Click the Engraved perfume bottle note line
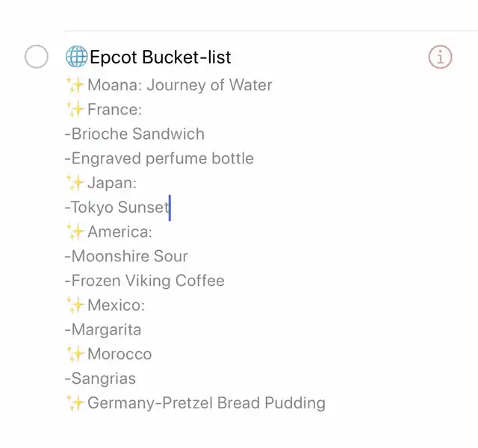The height and width of the screenshot is (448, 478). [x=159, y=158]
